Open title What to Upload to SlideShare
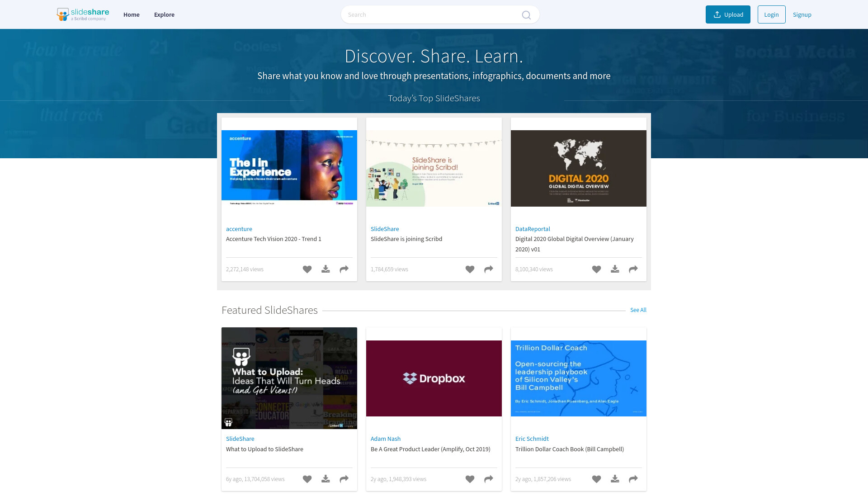The width and height of the screenshot is (868, 496). [x=264, y=449]
